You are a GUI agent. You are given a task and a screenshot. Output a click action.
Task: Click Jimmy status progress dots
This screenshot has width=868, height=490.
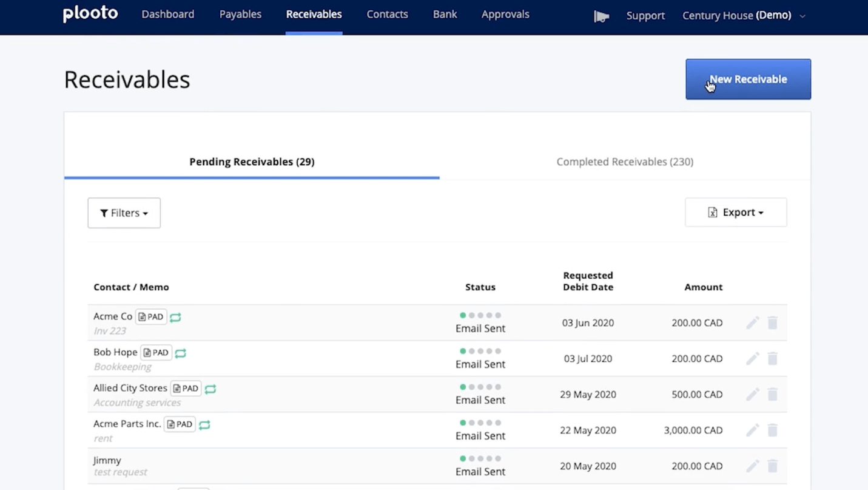[x=480, y=459]
